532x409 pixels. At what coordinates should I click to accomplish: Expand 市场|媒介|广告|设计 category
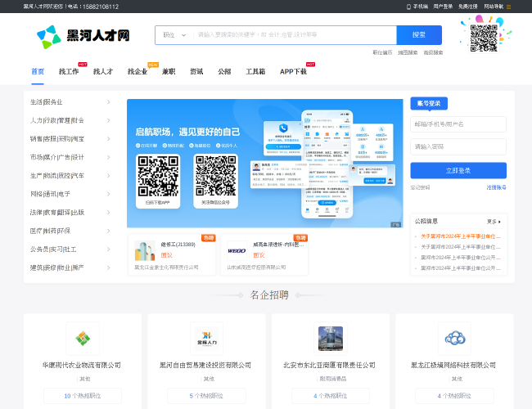tap(70, 157)
